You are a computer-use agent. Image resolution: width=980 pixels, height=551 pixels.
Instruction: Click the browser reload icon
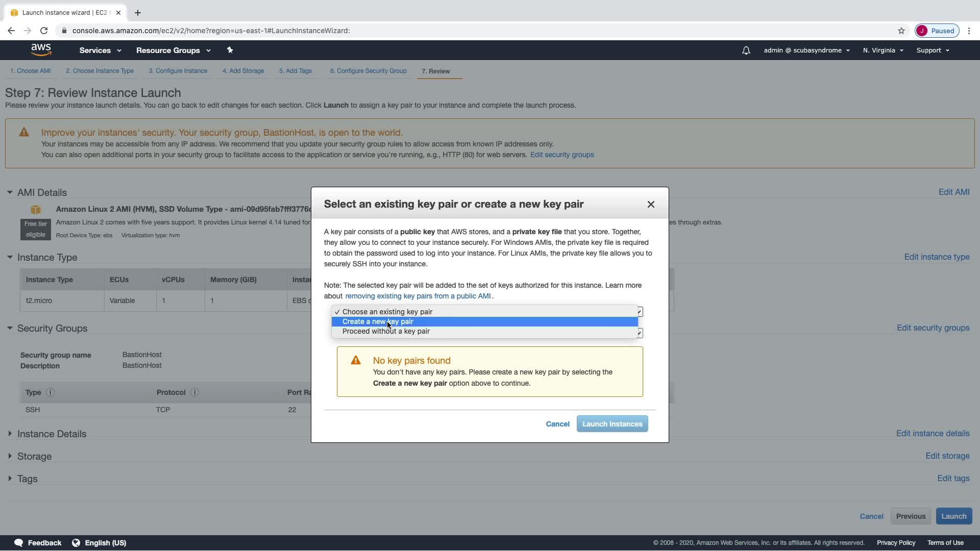click(x=44, y=31)
